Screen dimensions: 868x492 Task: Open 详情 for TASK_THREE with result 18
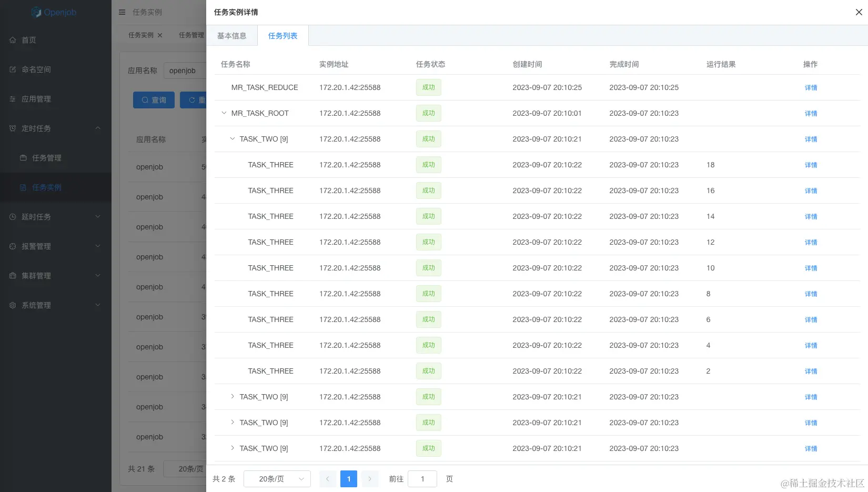click(811, 165)
